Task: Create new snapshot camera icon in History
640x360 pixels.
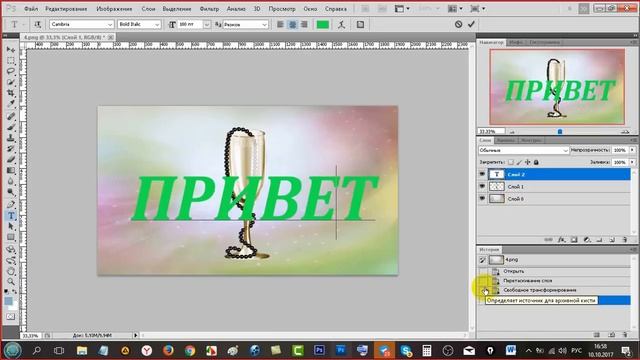Action: (x=611, y=335)
